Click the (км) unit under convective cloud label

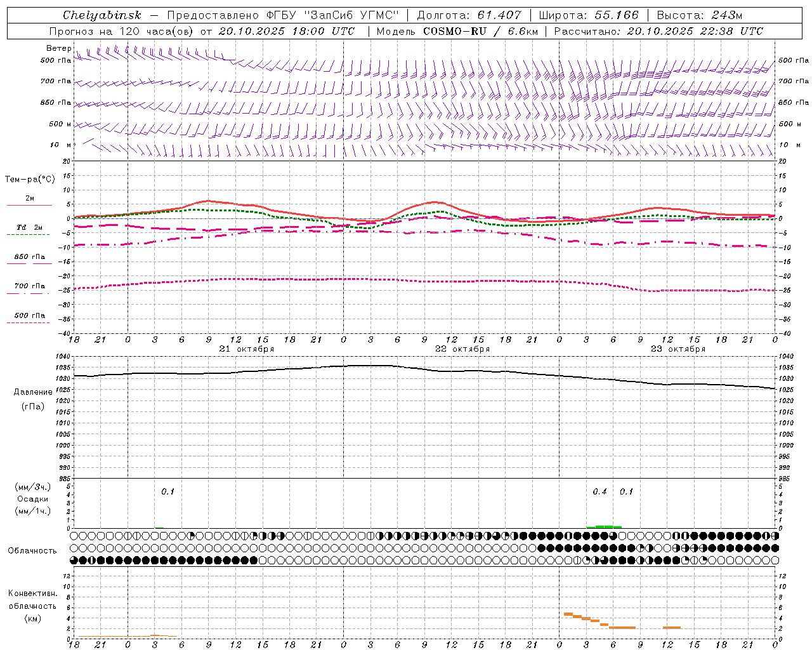pos(33,618)
